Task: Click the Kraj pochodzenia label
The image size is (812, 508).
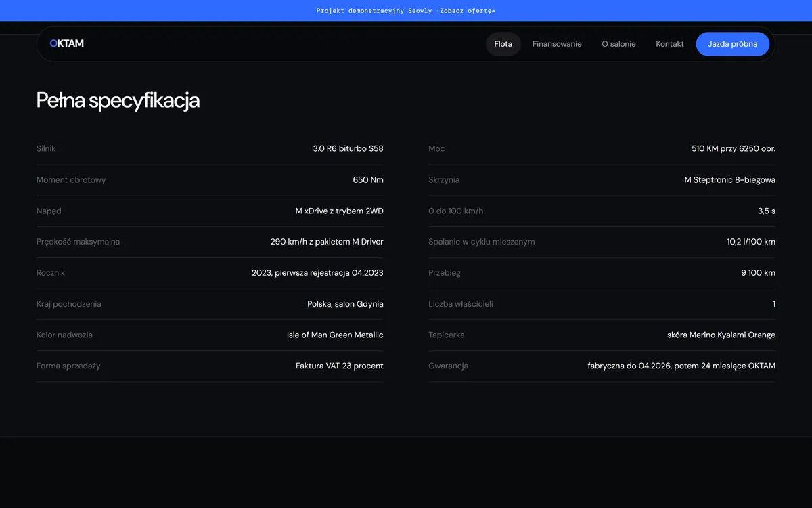Action: tap(69, 304)
